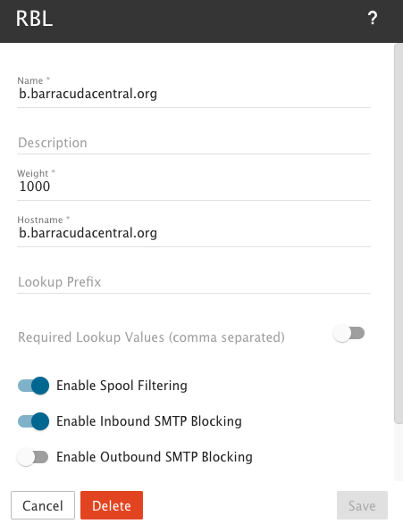
Task: Turn on the Outbound SMTP Blocking switch
Action: [33, 457]
